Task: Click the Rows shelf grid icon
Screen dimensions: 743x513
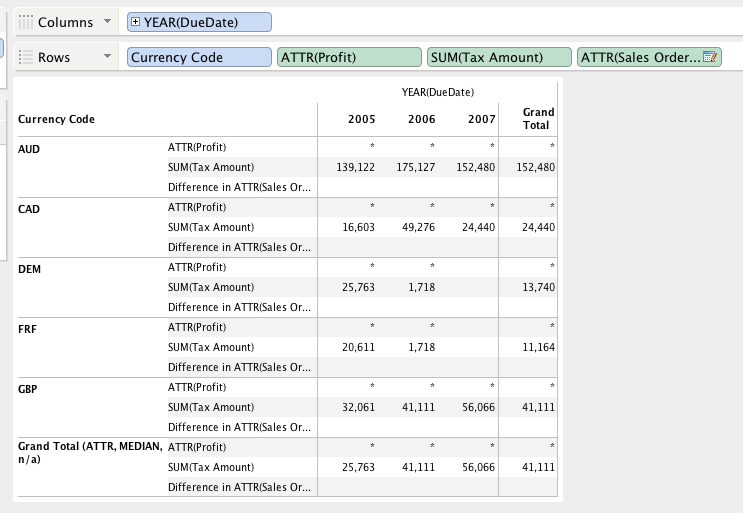Action: point(26,57)
